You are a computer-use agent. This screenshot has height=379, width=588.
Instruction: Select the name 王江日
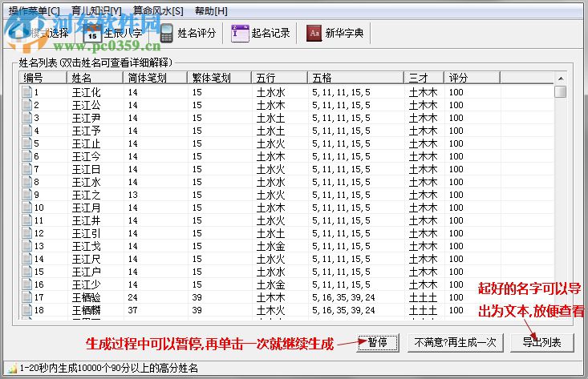click(x=87, y=169)
